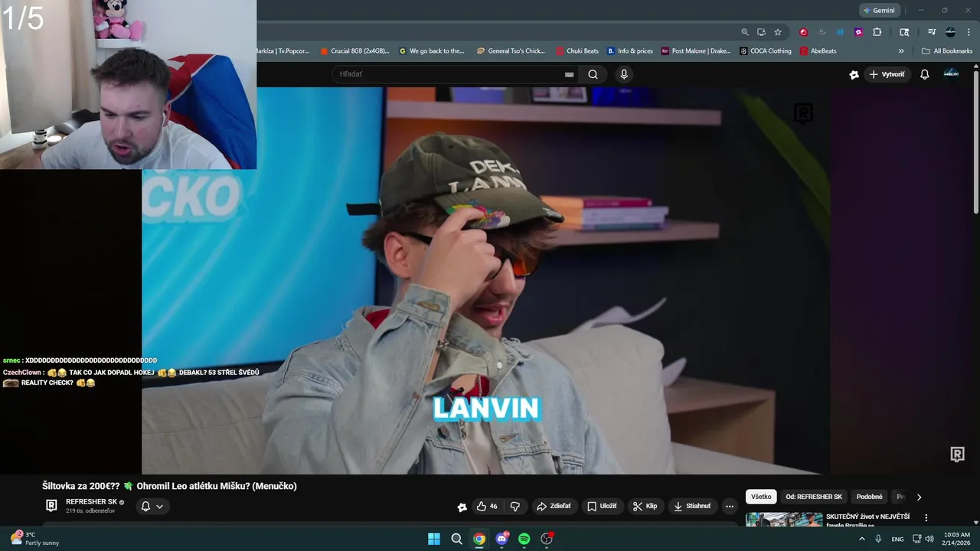Show hidden system tray icons chevron

pos(861,539)
